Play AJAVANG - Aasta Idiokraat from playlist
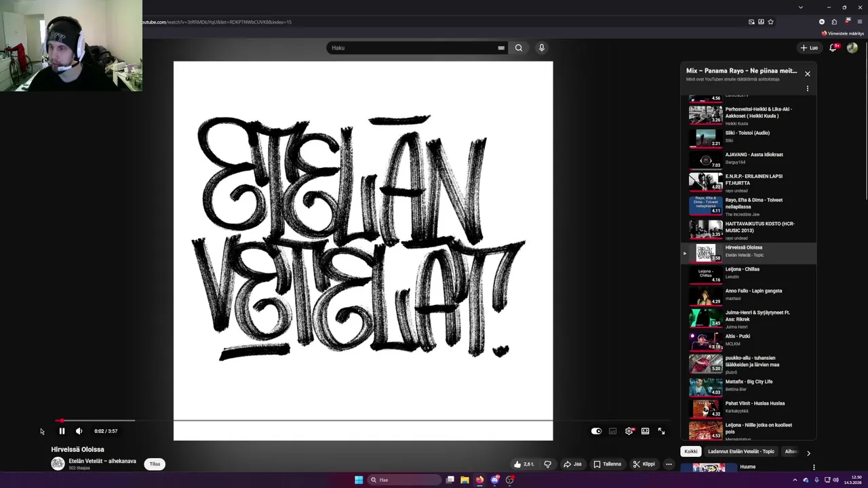The height and width of the screenshot is (488, 868). (749, 159)
